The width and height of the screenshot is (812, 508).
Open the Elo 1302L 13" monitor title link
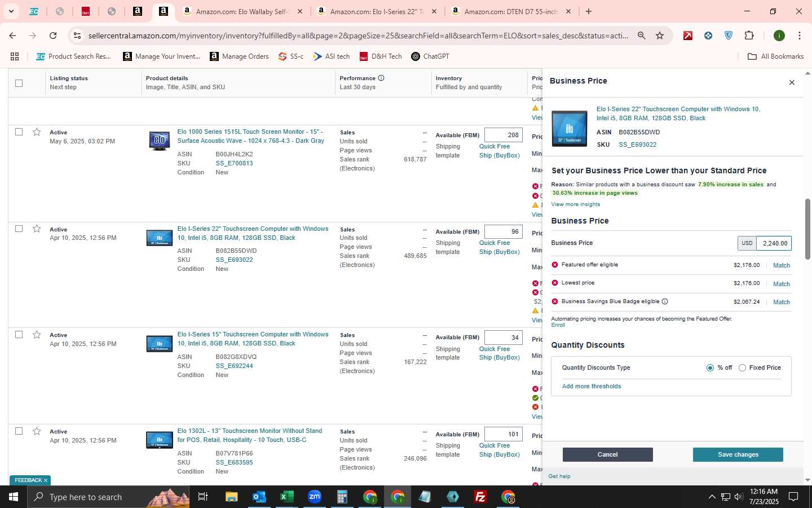pos(249,435)
